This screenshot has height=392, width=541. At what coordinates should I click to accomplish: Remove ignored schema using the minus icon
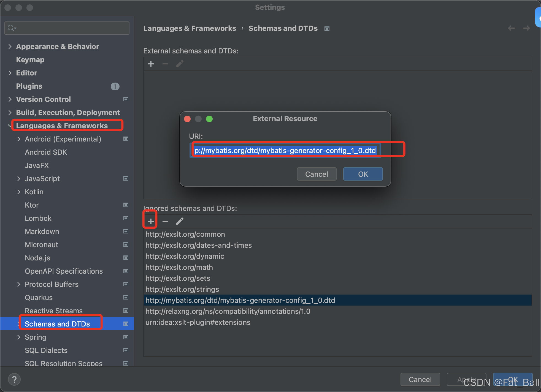tap(165, 221)
